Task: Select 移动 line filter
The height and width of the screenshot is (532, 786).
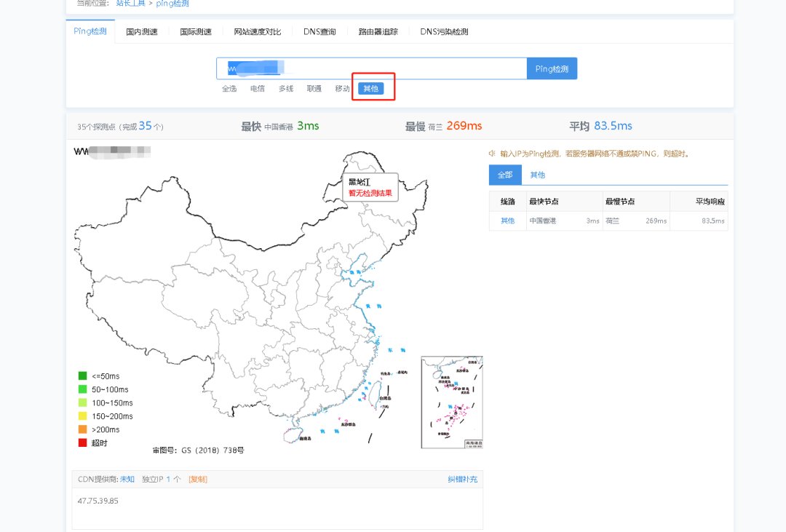Action: [x=342, y=89]
